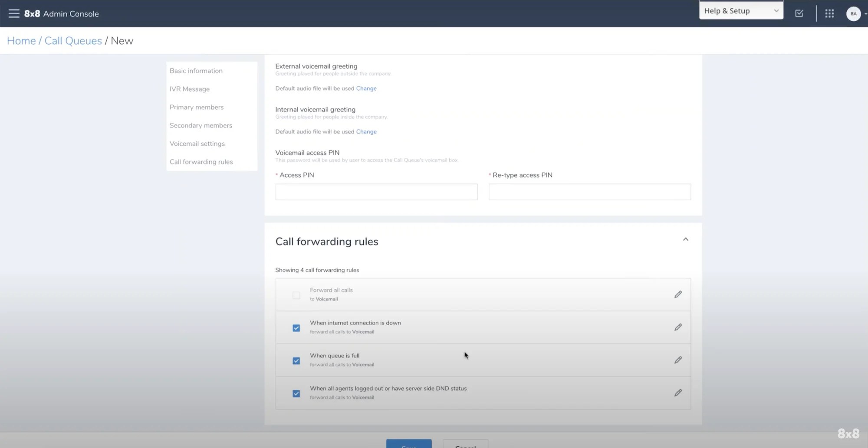Edit the internet connection down rule
The width and height of the screenshot is (868, 448).
coord(678,327)
